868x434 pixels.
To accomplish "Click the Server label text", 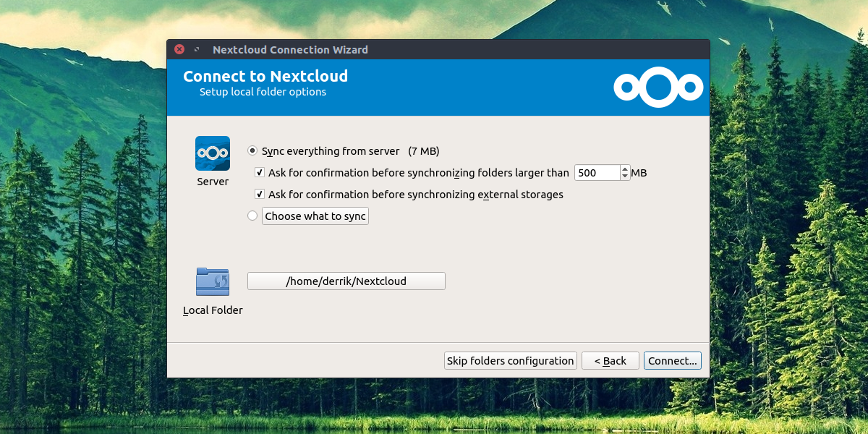I will 213,182.
